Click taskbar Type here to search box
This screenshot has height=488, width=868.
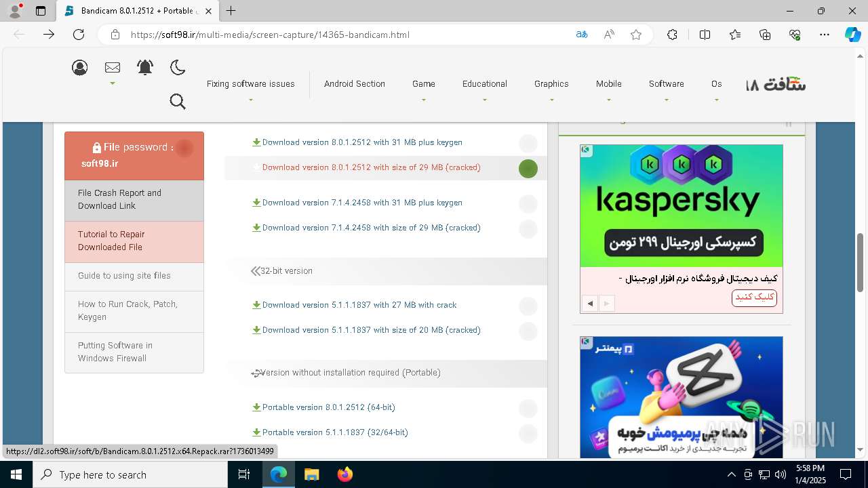(130, 474)
